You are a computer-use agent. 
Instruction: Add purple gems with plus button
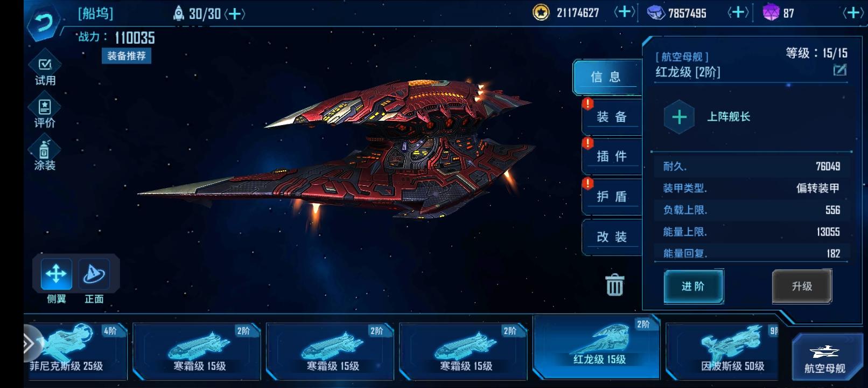854,12
